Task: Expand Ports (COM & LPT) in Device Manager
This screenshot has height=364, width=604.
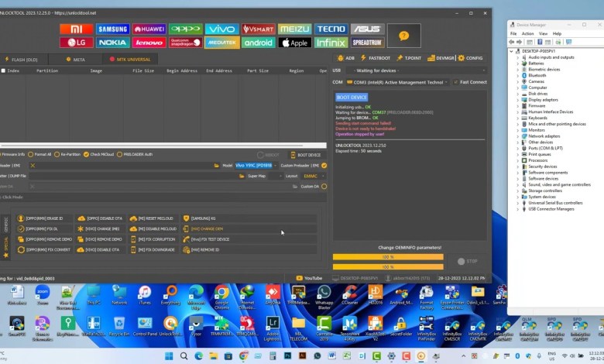Action: click(517, 148)
